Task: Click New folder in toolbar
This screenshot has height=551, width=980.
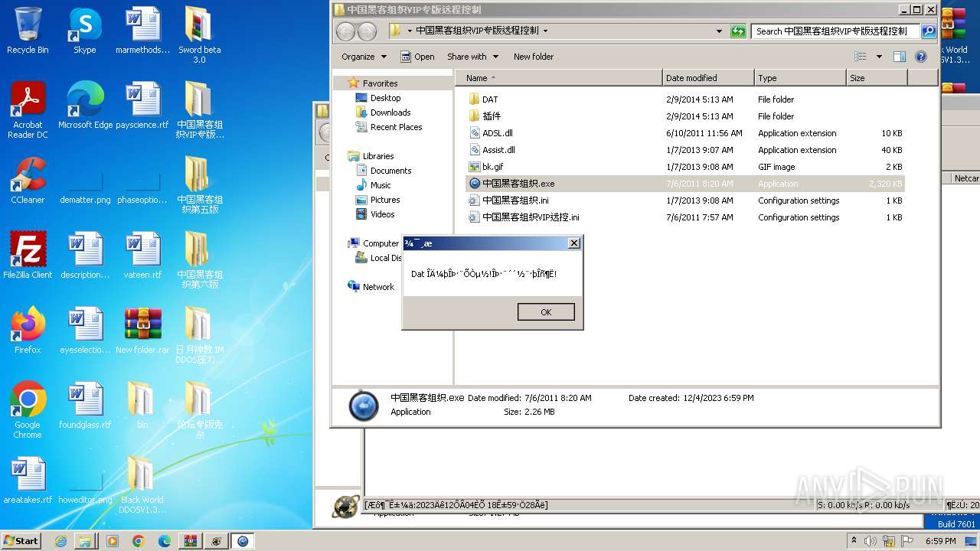Action: (534, 57)
